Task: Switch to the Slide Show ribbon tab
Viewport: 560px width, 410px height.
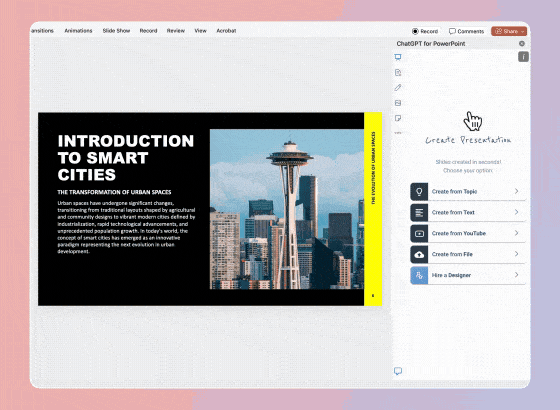Action: (x=116, y=31)
